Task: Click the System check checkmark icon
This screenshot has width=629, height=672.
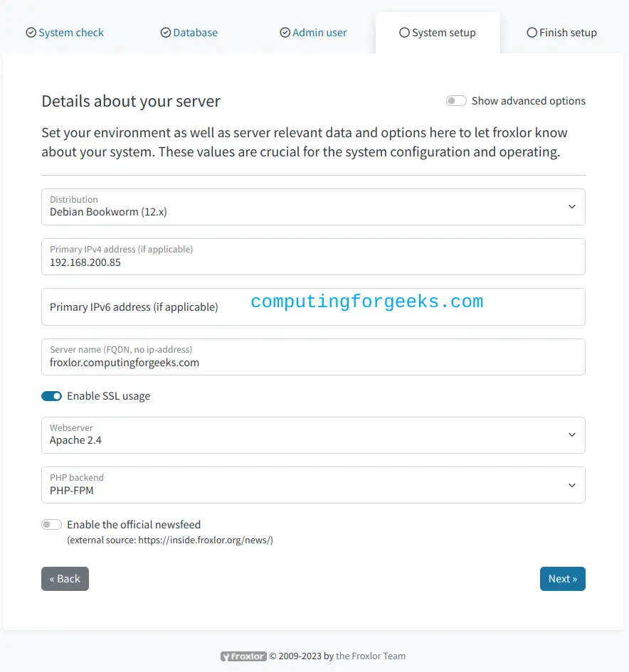Action: coord(31,33)
